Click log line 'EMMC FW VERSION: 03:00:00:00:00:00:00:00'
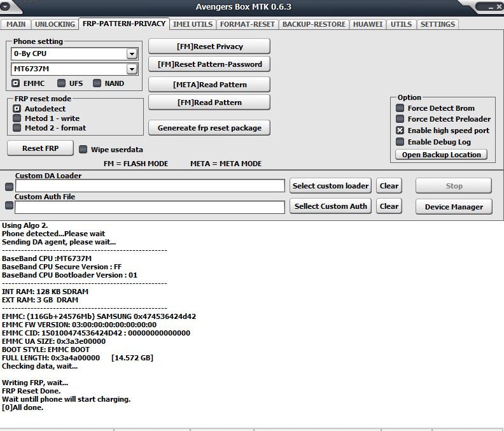Image resolution: width=504 pixels, height=431 pixels. coord(79,325)
